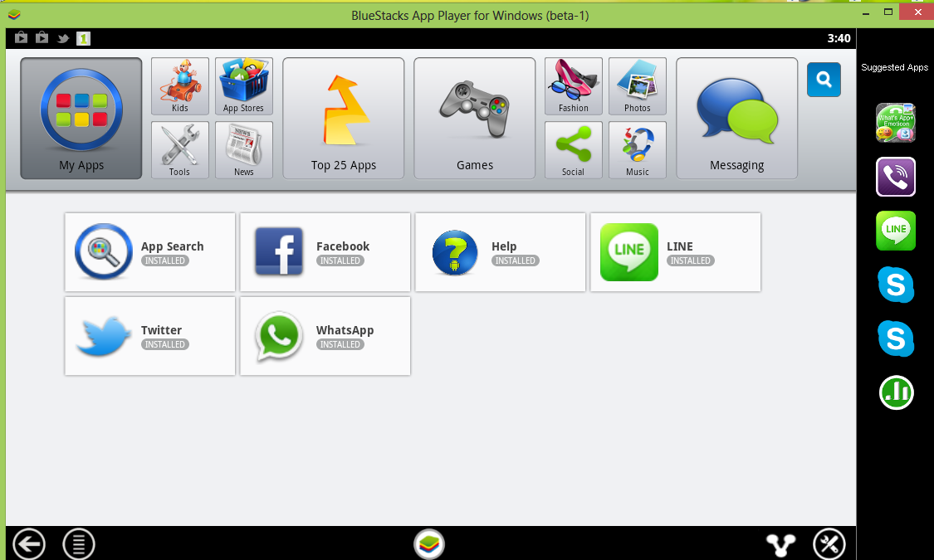This screenshot has width=934, height=560.
Task: Open the App Stores category
Action: click(x=243, y=86)
